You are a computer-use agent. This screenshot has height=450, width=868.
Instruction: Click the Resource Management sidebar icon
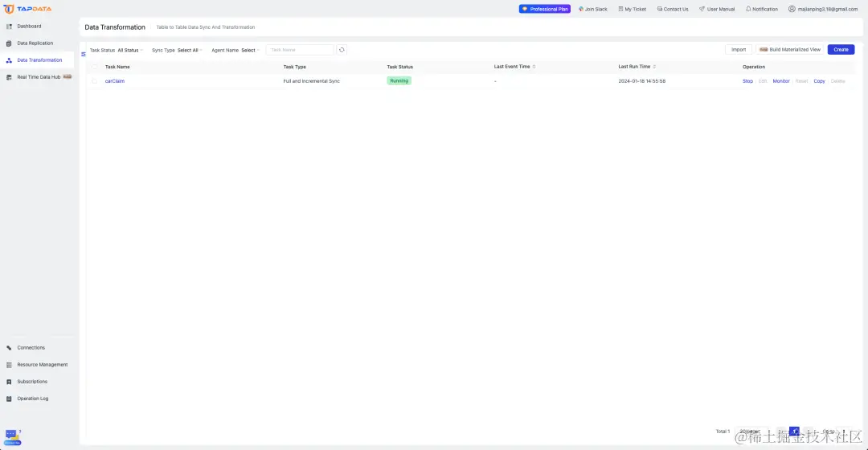tap(9, 365)
